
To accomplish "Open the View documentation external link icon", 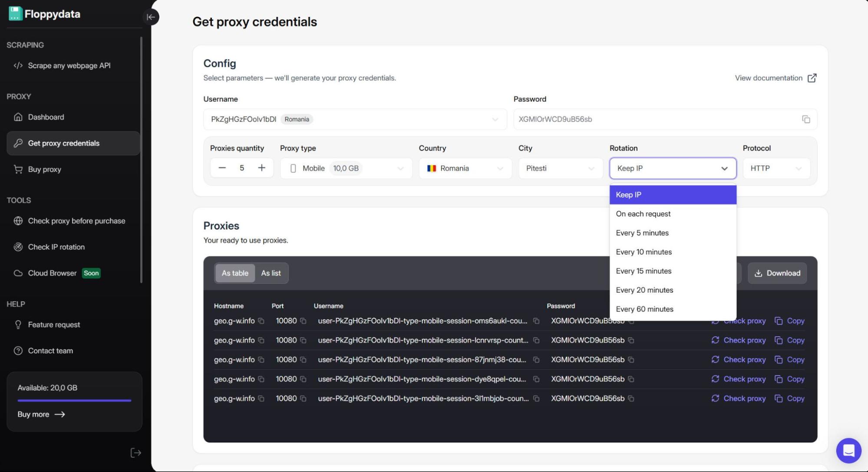I will (812, 78).
